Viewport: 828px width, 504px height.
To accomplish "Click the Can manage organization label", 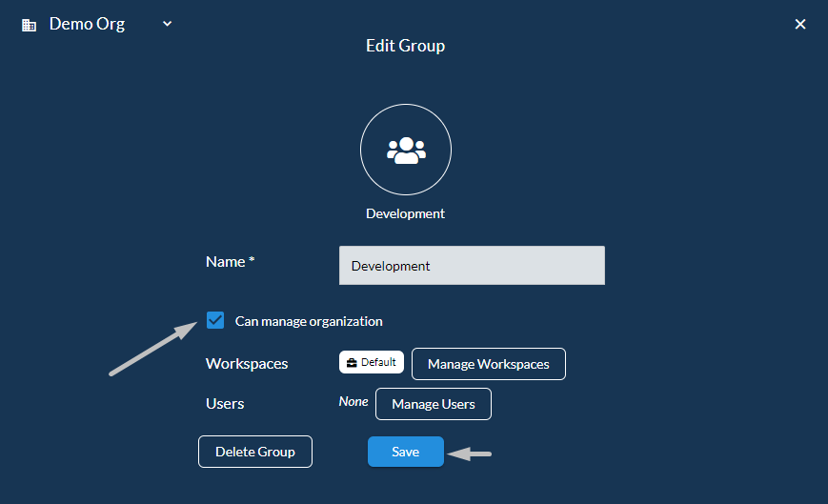I will tap(309, 321).
